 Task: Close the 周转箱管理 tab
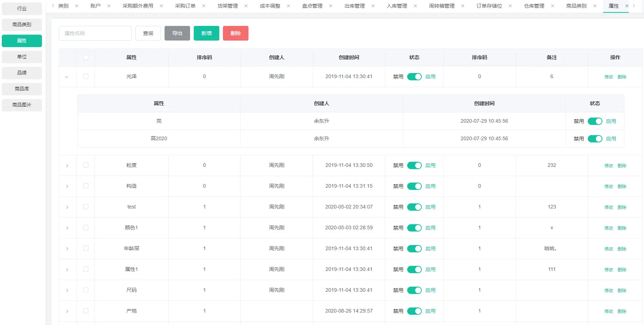463,6
